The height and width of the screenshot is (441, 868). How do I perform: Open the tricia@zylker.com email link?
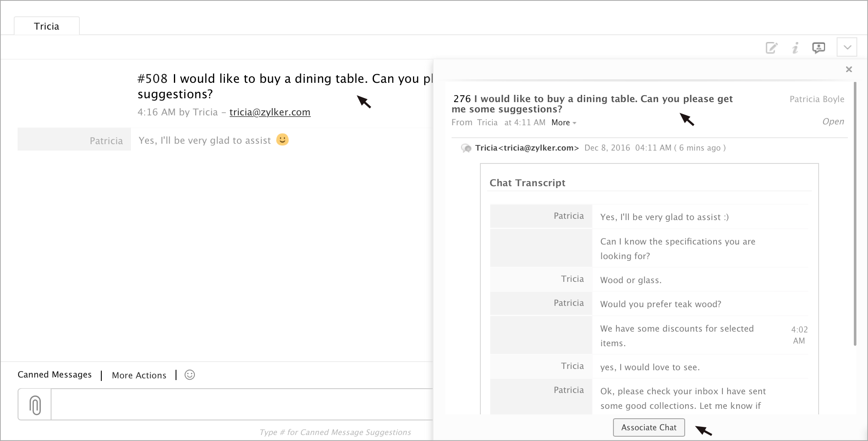point(270,112)
